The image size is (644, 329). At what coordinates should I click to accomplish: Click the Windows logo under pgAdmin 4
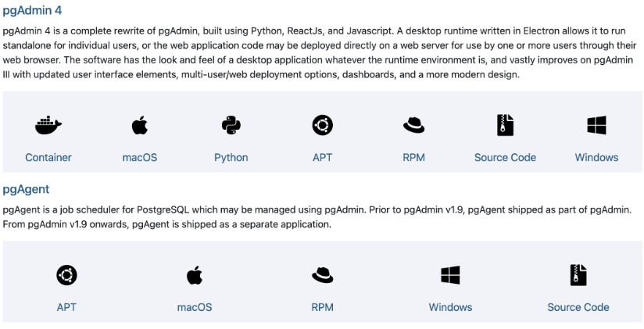point(596,125)
